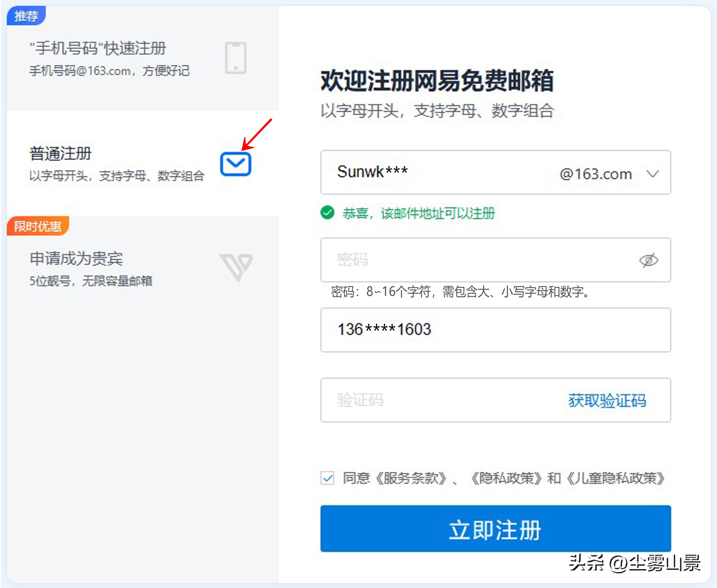Click the 获取验证码 link to get code
Viewport: 717px width, 588px height.
pyautogui.click(x=606, y=400)
